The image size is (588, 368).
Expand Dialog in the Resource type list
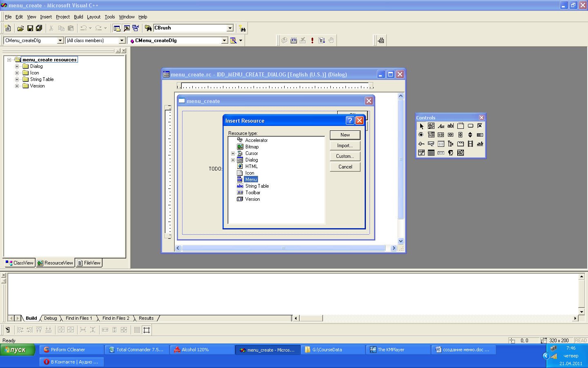[x=233, y=160]
